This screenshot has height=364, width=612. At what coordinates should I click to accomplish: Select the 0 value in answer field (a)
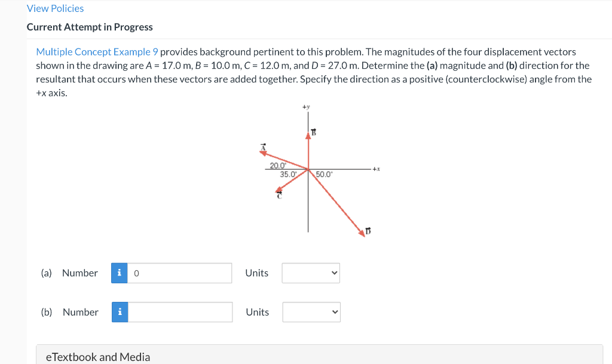[136, 273]
